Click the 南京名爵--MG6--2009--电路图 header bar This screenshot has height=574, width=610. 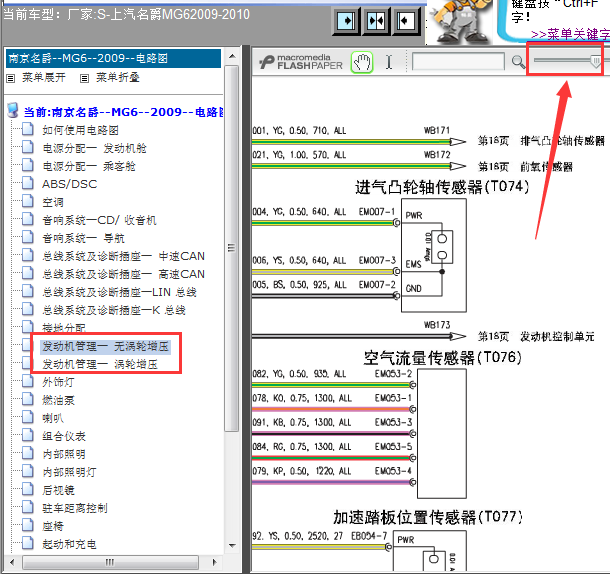(114, 58)
